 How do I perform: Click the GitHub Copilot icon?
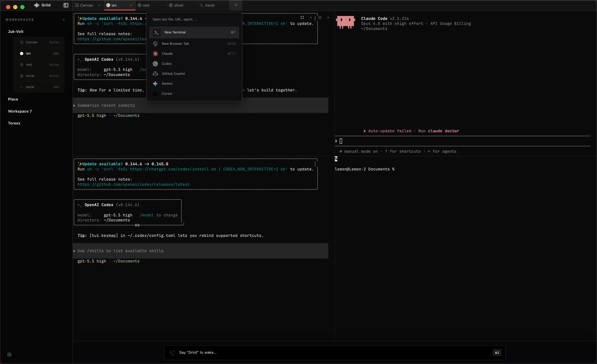click(x=155, y=74)
